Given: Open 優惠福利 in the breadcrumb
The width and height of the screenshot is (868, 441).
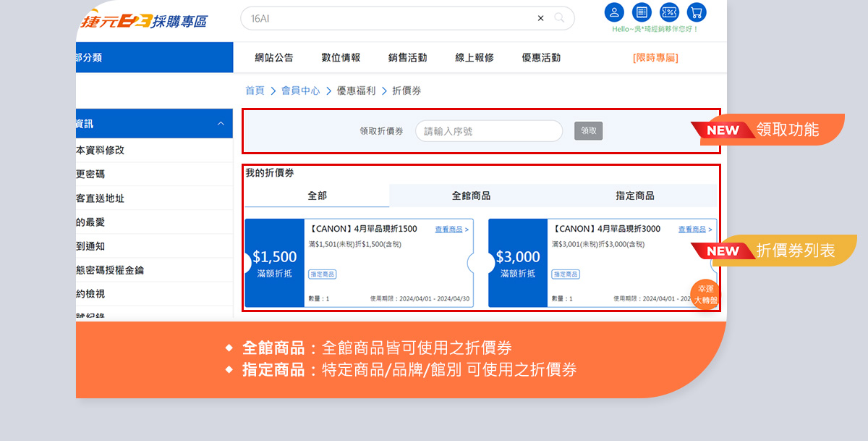Looking at the screenshot, I should pyautogui.click(x=356, y=91).
